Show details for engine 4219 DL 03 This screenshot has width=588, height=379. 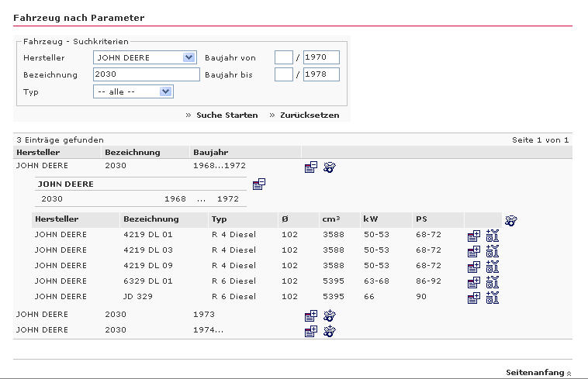pyautogui.click(x=473, y=251)
